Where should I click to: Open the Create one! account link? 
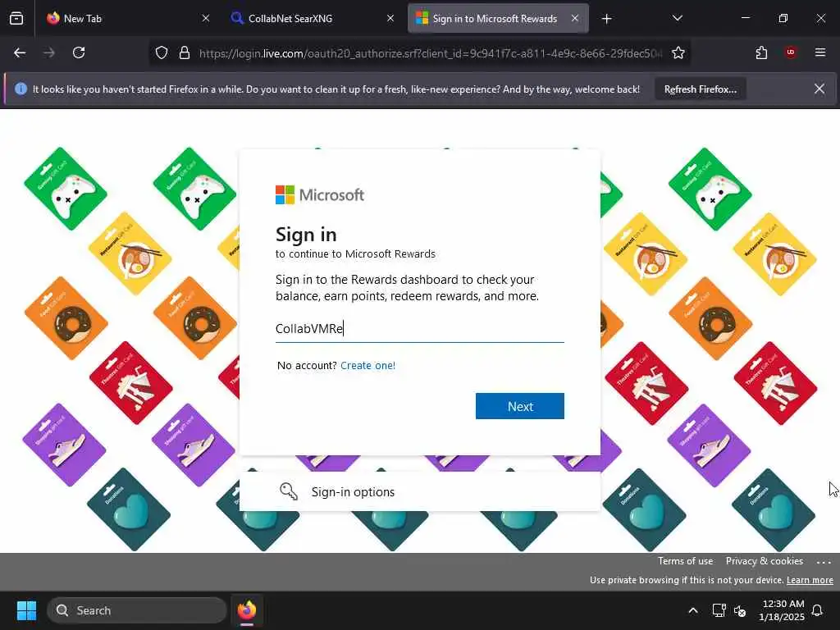click(x=368, y=365)
